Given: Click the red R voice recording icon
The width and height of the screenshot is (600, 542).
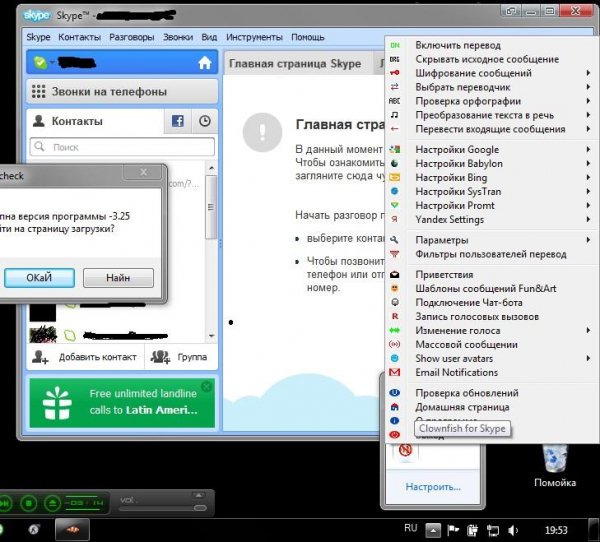Looking at the screenshot, I should [395, 316].
